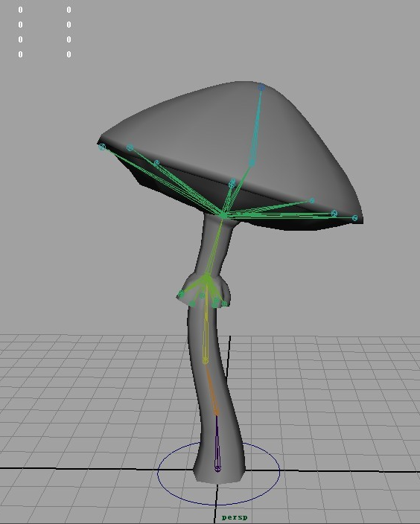420x524 pixels.
Task: Click the cyan bone leading to cap top
Action: 256,129
